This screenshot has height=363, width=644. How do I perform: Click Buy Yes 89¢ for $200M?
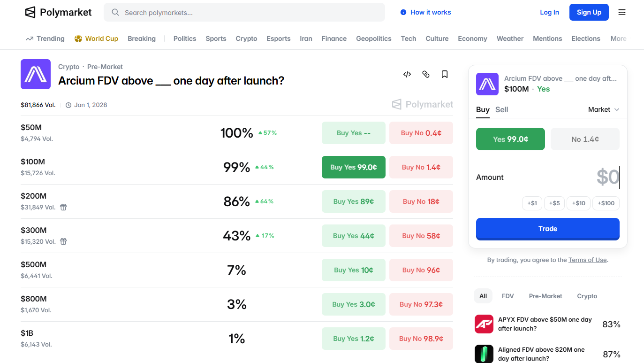click(354, 201)
